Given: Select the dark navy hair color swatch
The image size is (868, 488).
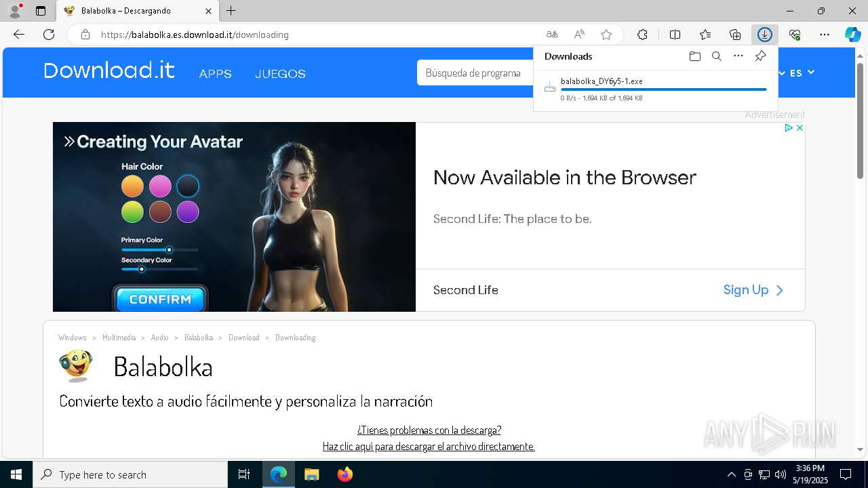Looking at the screenshot, I should (188, 186).
